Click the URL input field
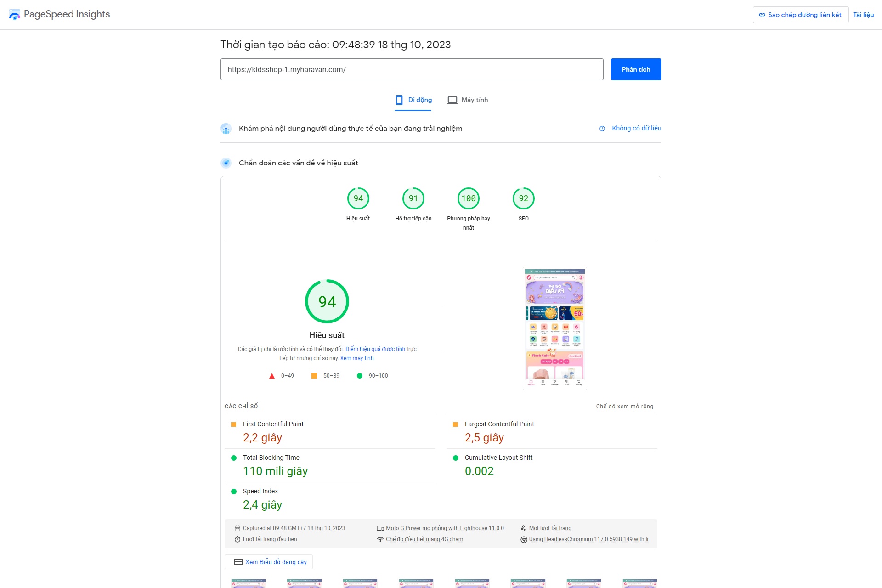This screenshot has width=882, height=588. (x=412, y=69)
